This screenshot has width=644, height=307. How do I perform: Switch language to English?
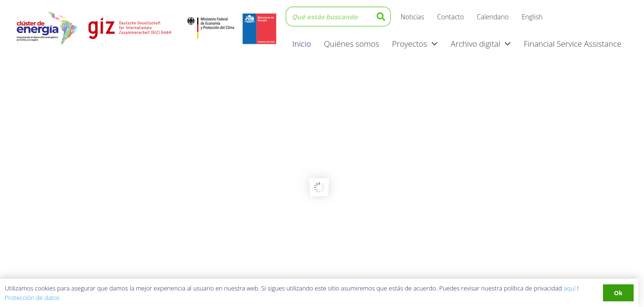pyautogui.click(x=532, y=17)
